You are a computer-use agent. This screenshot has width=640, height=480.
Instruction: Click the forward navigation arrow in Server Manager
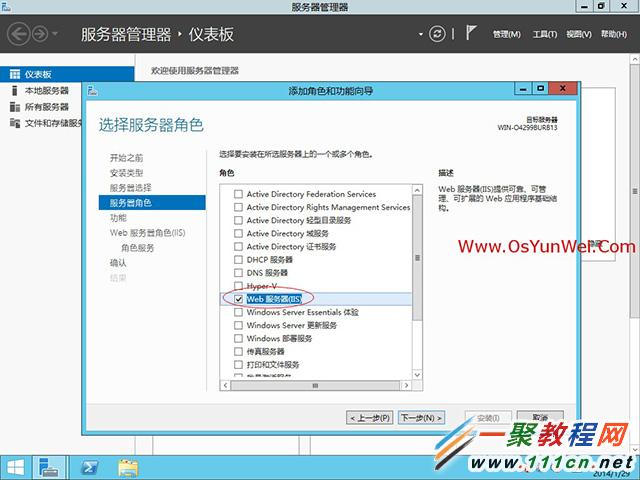click(x=40, y=34)
